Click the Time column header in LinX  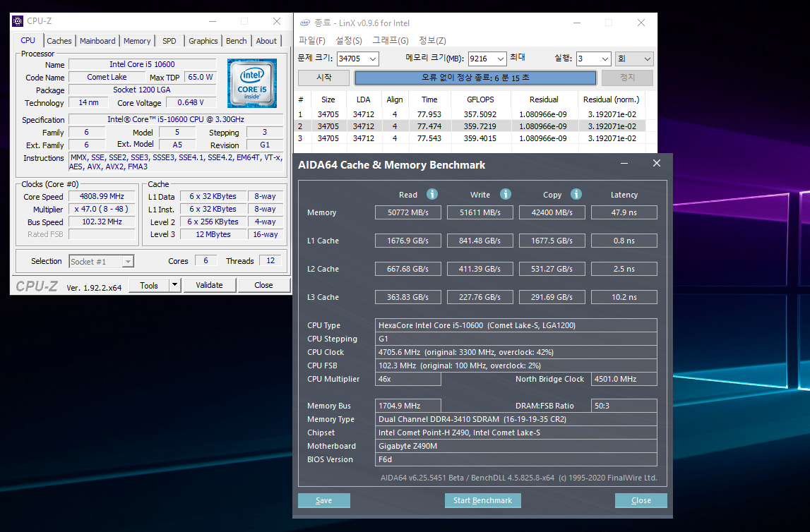pyautogui.click(x=429, y=99)
